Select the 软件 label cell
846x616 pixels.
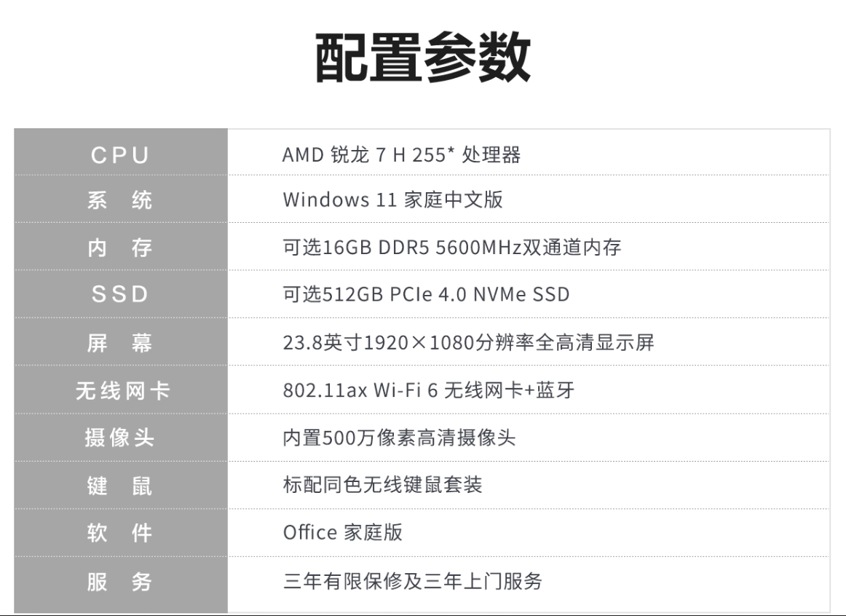click(120, 532)
